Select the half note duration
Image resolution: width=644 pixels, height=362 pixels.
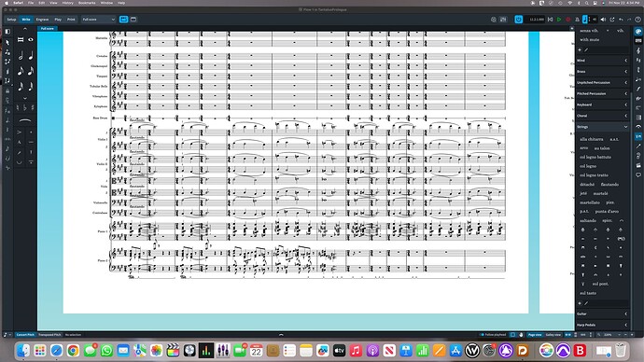point(21,56)
